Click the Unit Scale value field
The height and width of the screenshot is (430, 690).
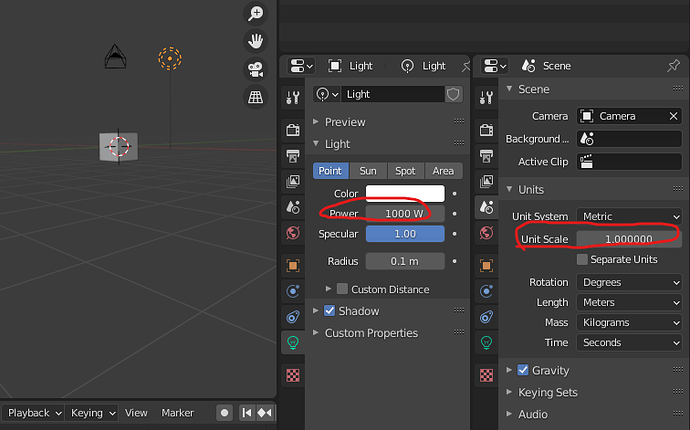click(x=629, y=239)
